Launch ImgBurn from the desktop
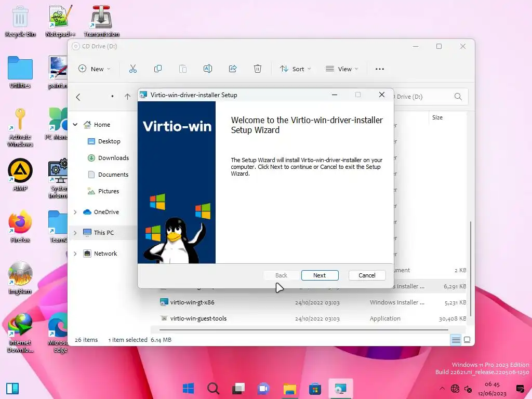This screenshot has width=532, height=399. click(20, 278)
